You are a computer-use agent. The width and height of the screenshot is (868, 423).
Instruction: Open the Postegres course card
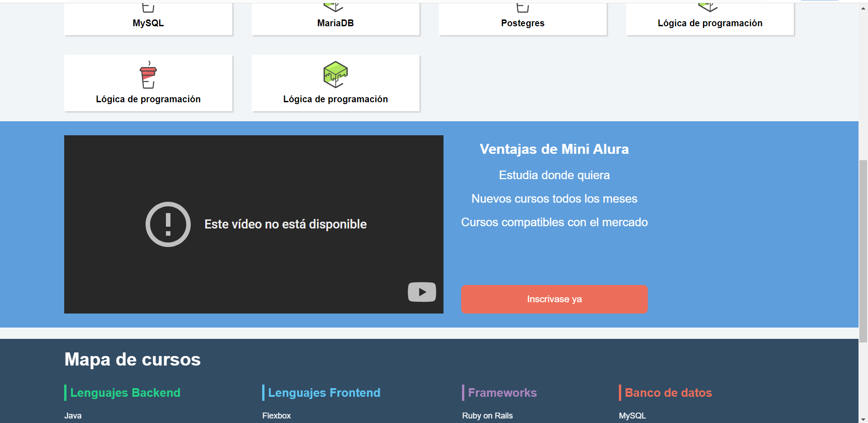[x=523, y=19]
